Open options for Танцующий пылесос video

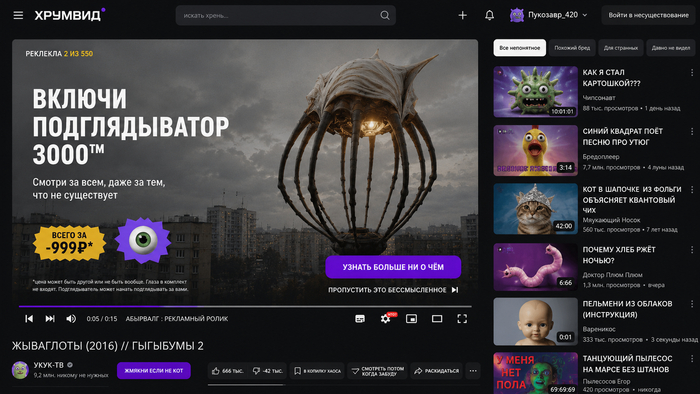[x=692, y=358]
